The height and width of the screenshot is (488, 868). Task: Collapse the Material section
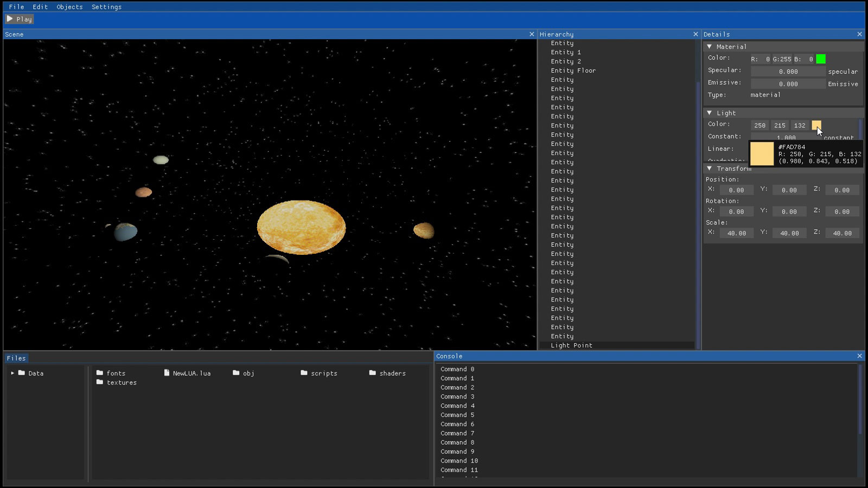coord(710,47)
